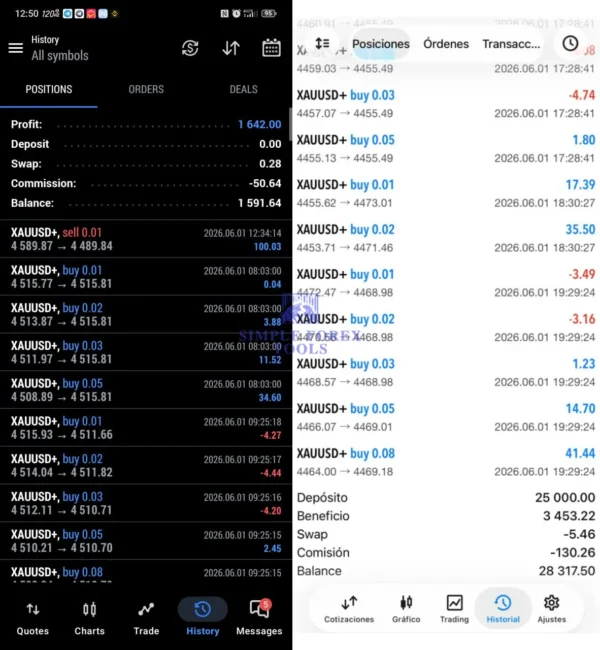Open Trading in light bottom bar

click(x=454, y=609)
